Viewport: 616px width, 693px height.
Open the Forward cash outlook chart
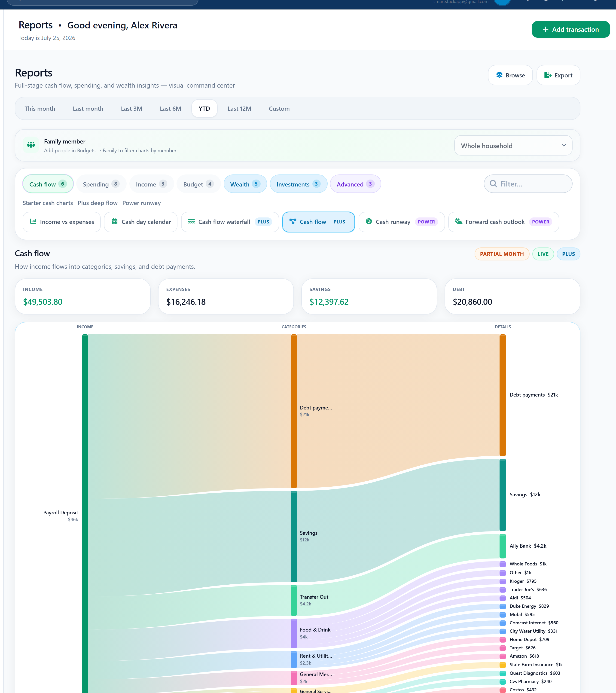click(503, 222)
